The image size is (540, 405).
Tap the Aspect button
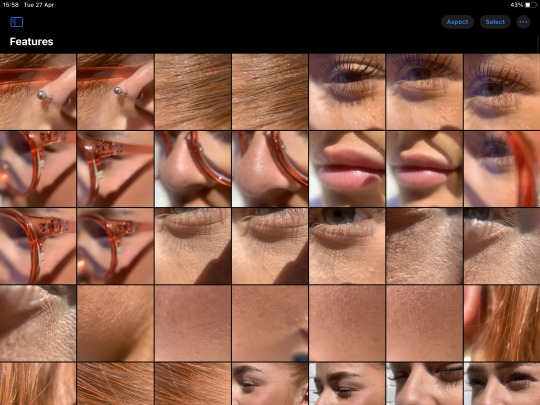point(457,22)
